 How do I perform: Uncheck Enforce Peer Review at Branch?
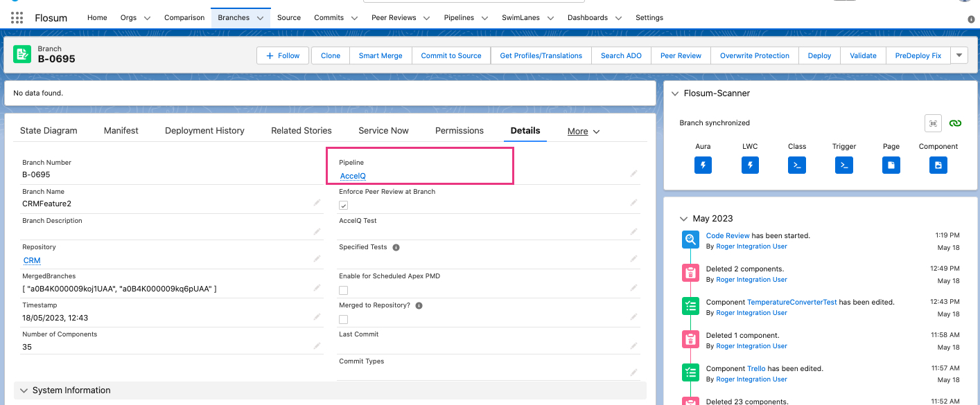coord(343,205)
